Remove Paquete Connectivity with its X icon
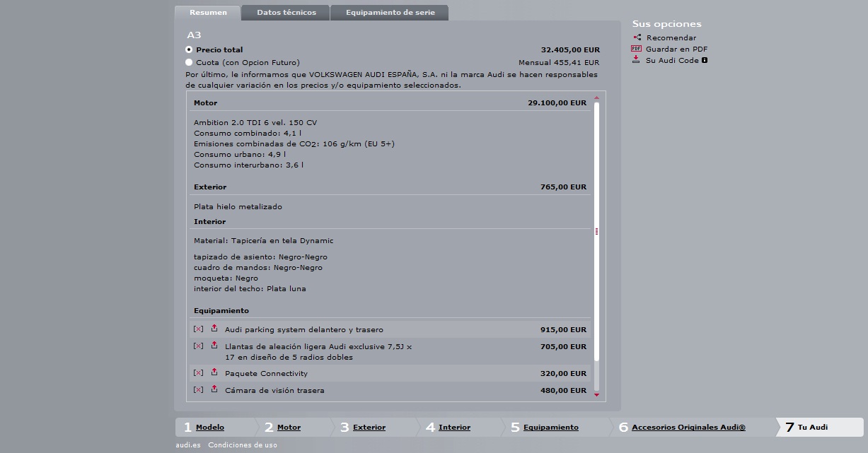 coord(198,372)
